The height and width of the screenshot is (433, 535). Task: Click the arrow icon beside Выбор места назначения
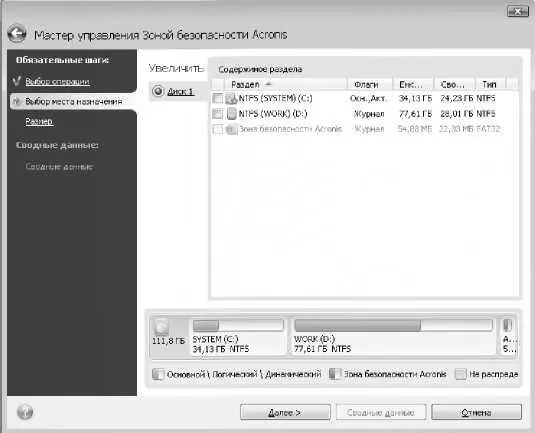[x=16, y=101]
